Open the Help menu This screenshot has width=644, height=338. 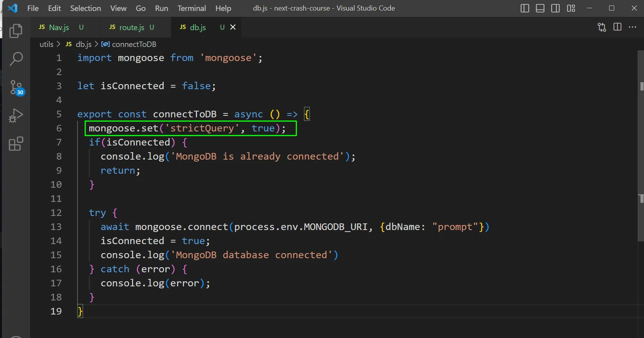pos(223,8)
